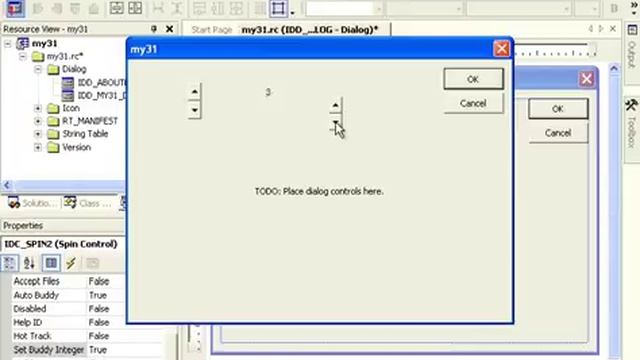This screenshot has height=360, width=640.
Task: Select the IDD_ABOUT dialog resource
Action: (x=102, y=82)
